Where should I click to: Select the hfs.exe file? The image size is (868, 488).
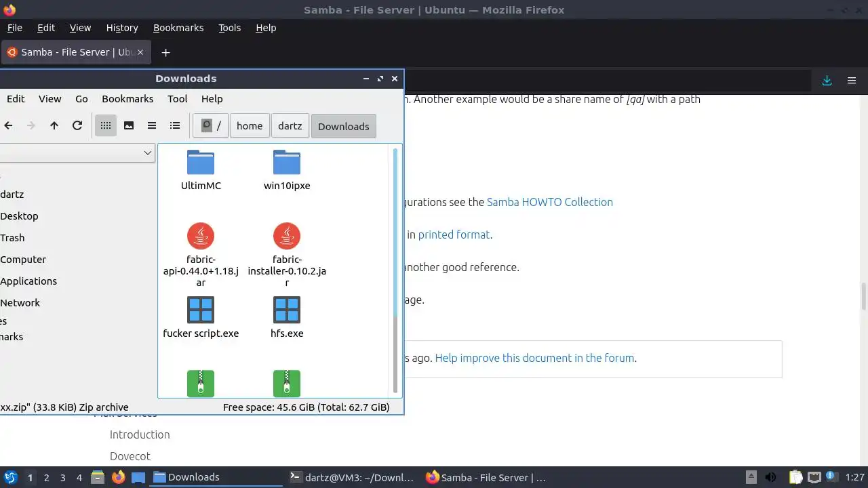pos(287,317)
